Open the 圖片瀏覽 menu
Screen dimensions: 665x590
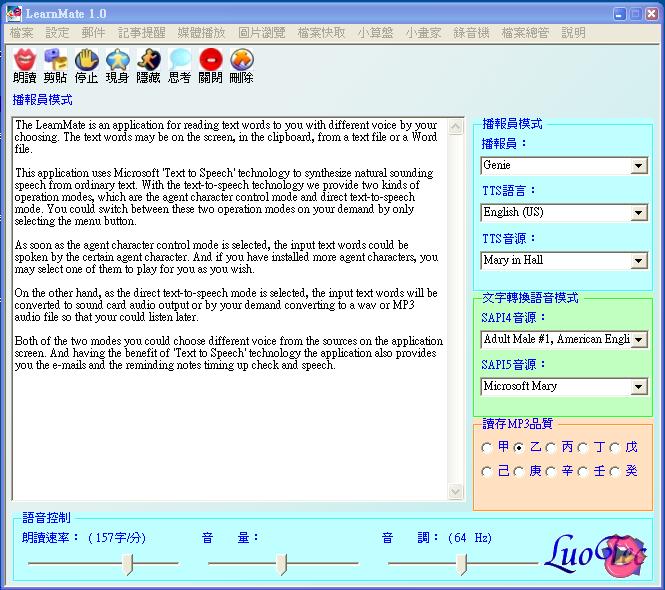coord(262,33)
